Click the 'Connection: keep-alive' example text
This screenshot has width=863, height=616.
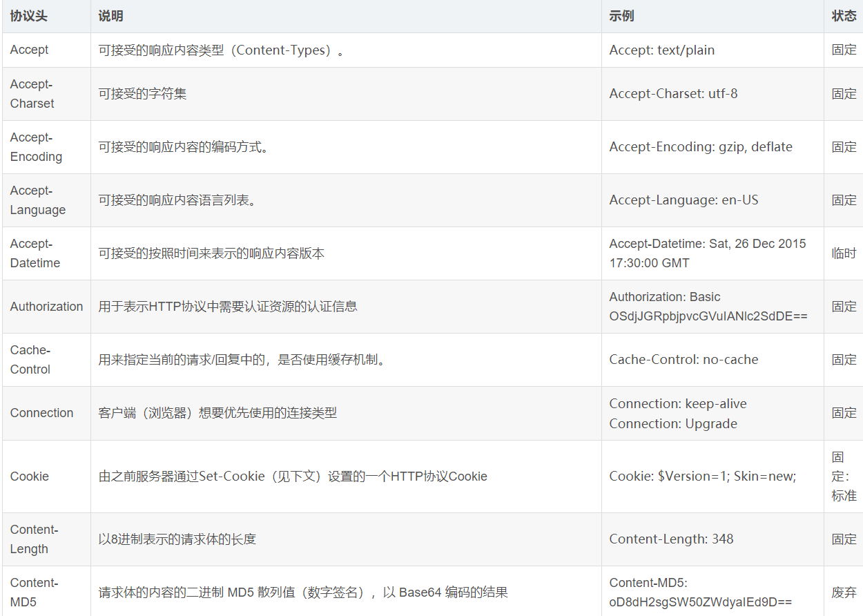click(677, 404)
